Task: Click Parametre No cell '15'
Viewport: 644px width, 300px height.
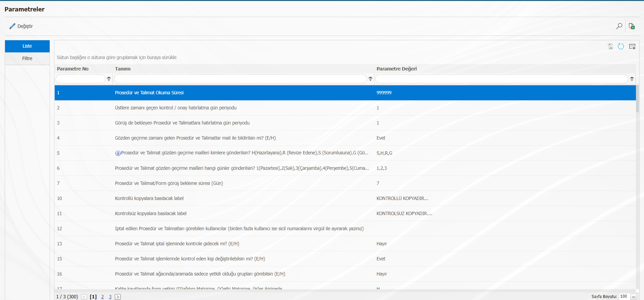Action: pos(59,259)
